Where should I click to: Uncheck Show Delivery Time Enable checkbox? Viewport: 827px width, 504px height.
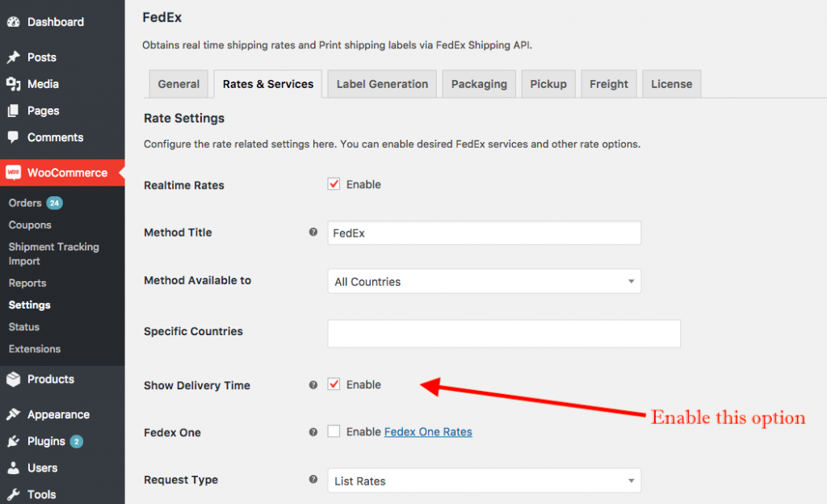[334, 384]
